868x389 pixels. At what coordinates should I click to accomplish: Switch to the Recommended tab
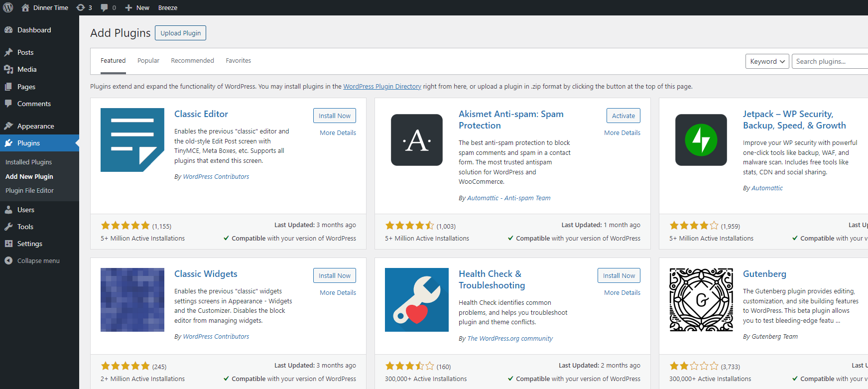point(192,61)
